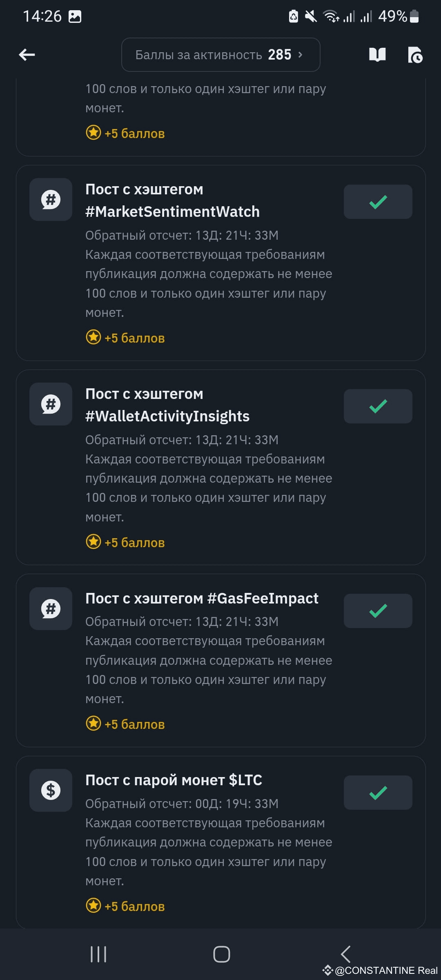Tap the hashtag icon for #GasFeeImpact task
The image size is (441, 980).
point(50,609)
